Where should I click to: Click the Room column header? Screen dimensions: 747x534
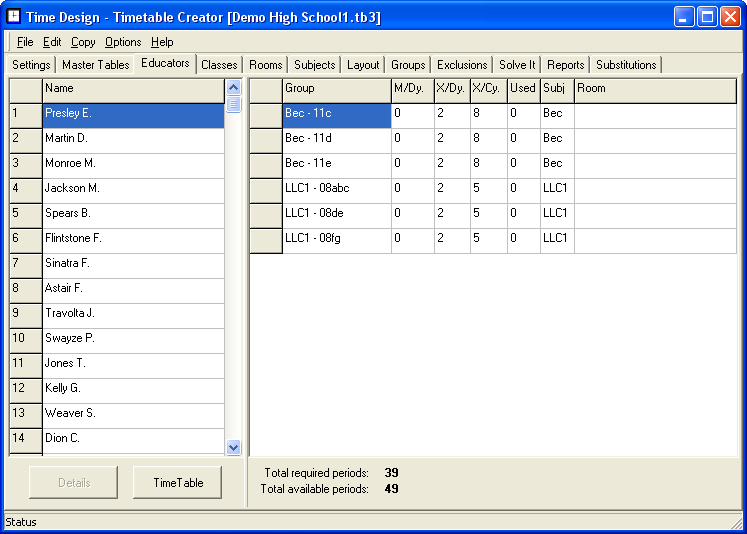click(654, 88)
